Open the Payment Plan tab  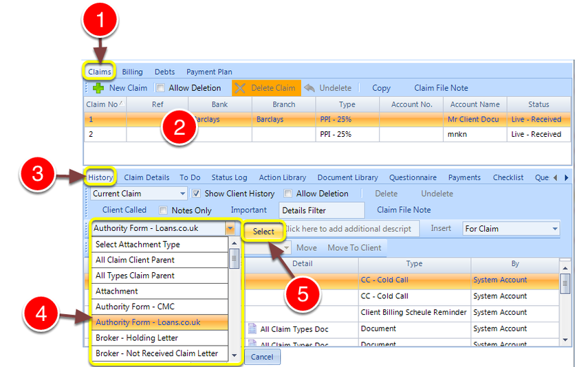tap(209, 71)
